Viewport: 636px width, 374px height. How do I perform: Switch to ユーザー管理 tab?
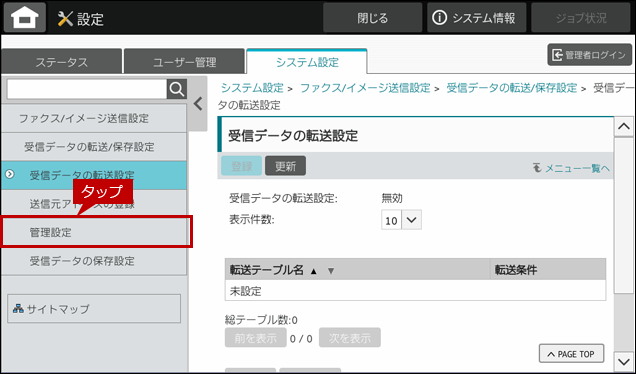click(185, 62)
